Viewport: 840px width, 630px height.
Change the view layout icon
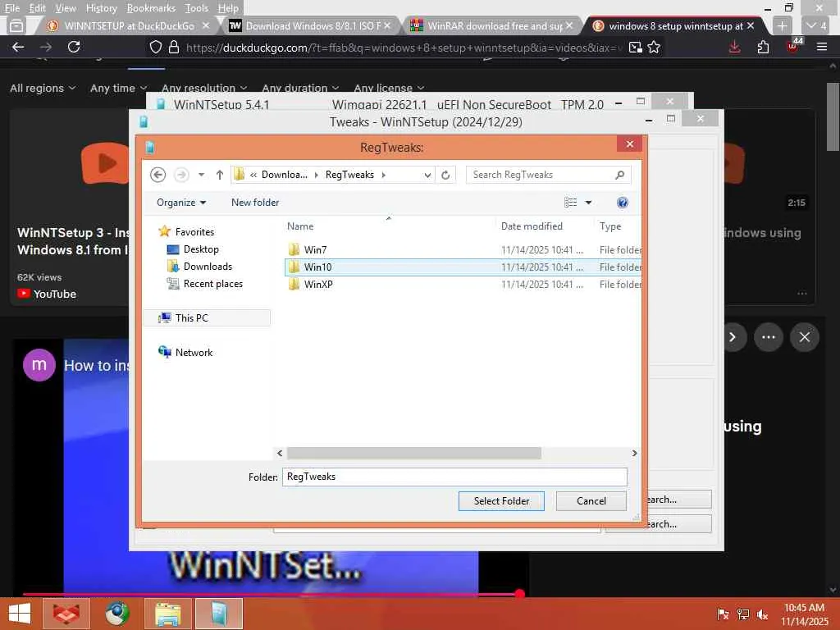coord(571,203)
